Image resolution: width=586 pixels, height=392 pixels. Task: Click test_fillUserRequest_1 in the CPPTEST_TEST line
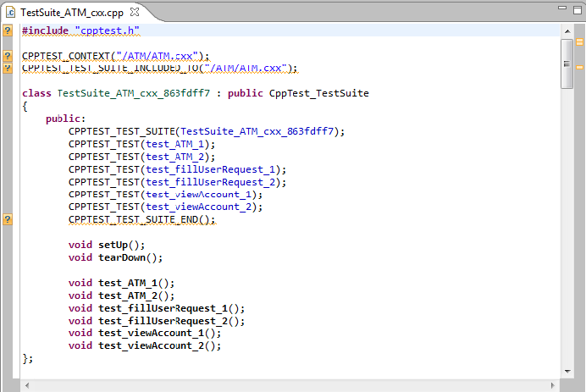point(210,169)
